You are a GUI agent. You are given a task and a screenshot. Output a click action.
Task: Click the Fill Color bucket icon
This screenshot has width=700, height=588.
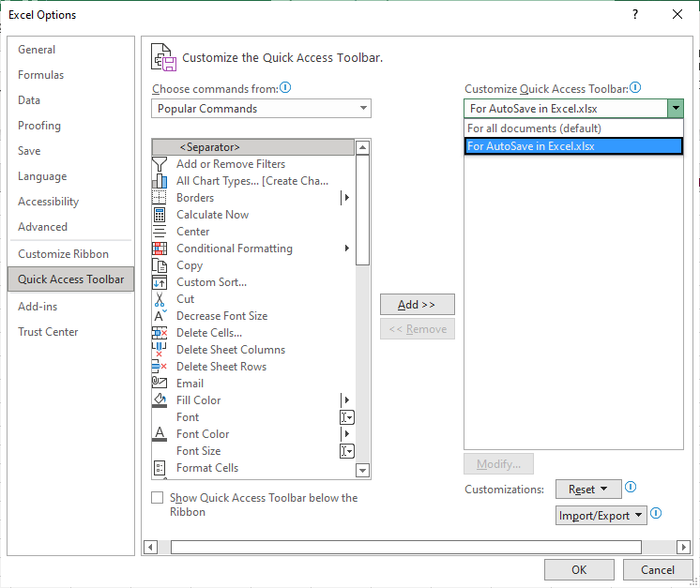160,400
